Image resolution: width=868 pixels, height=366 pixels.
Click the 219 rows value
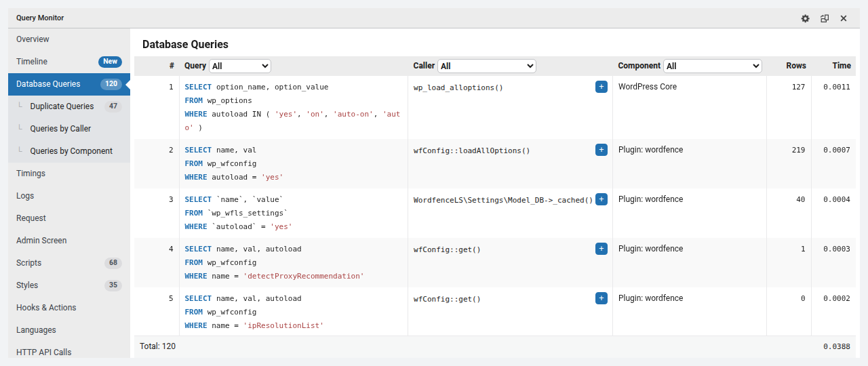tap(798, 150)
